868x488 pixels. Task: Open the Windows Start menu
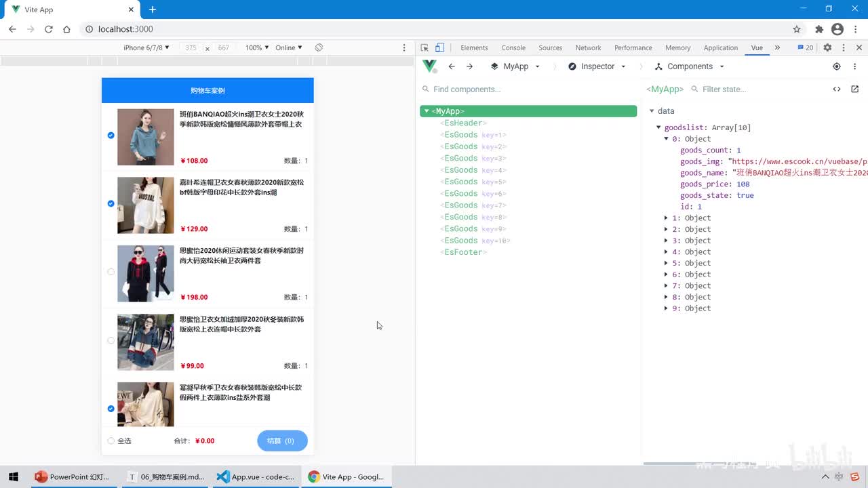point(14,476)
